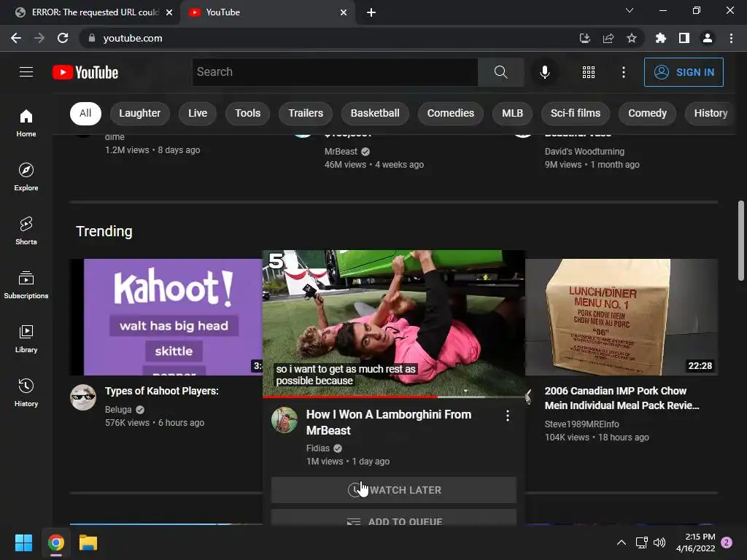Click the search magnifier button

500,72
